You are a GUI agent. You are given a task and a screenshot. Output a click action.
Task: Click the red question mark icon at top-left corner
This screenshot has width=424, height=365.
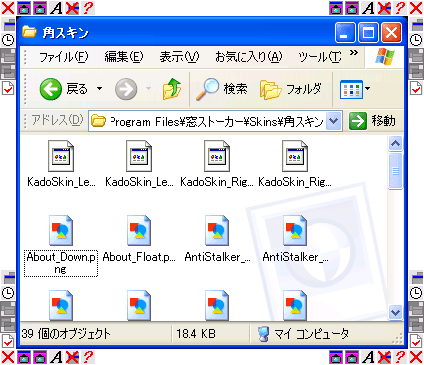point(88,8)
